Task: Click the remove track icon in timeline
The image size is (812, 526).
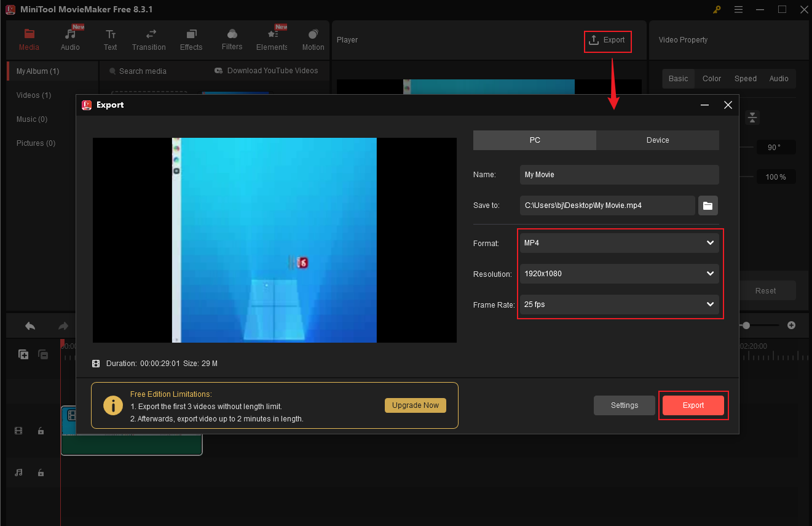Action: coord(43,354)
